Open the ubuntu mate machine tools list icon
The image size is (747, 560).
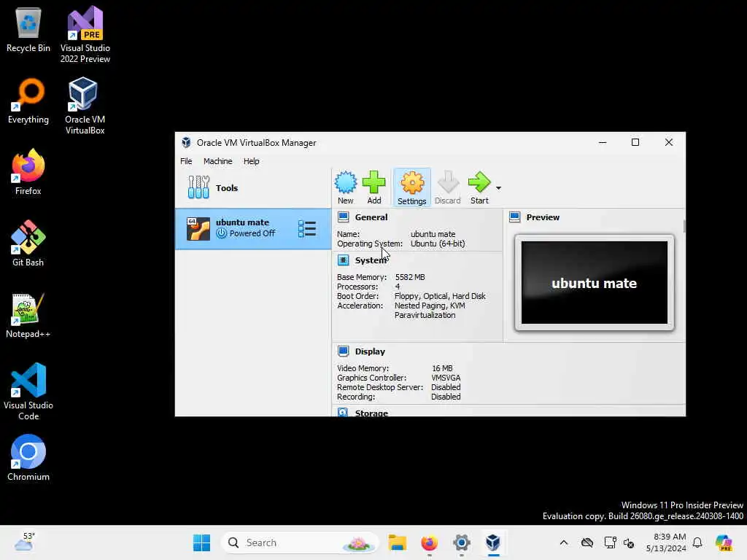click(307, 228)
